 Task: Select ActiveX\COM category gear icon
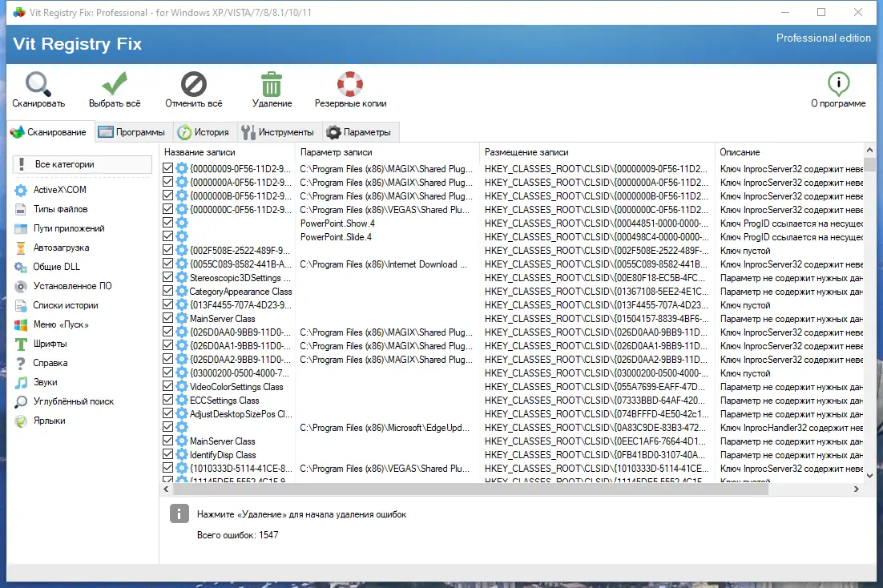pos(21,190)
